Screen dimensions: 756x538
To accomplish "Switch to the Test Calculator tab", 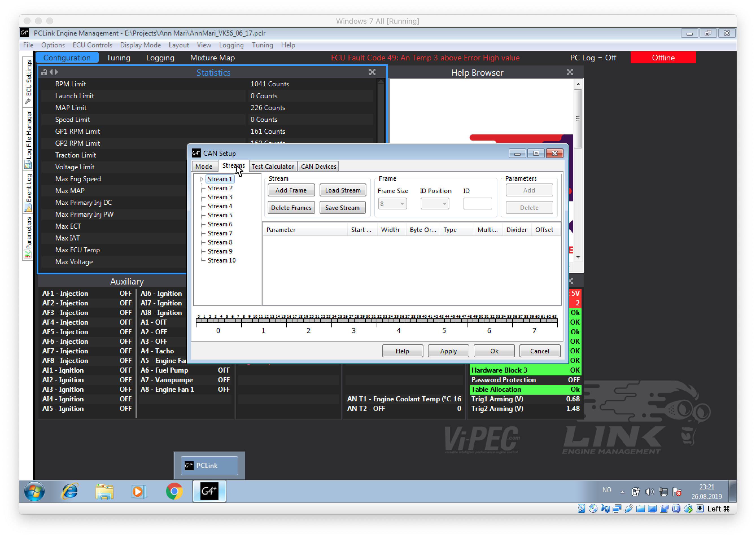I will coord(272,166).
